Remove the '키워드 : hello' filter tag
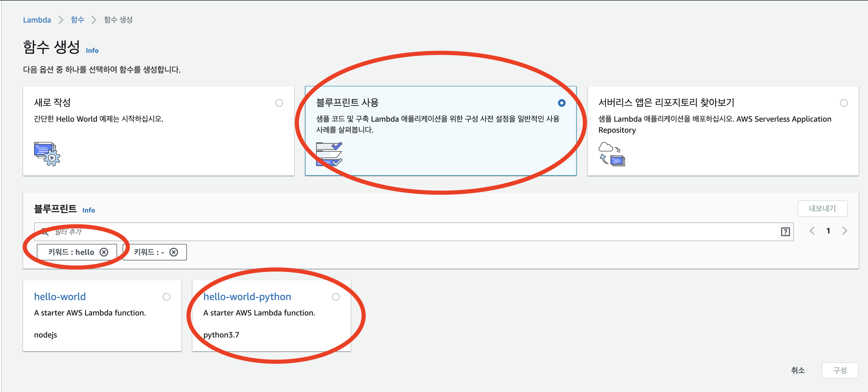This screenshot has width=868, height=392. pos(104,252)
